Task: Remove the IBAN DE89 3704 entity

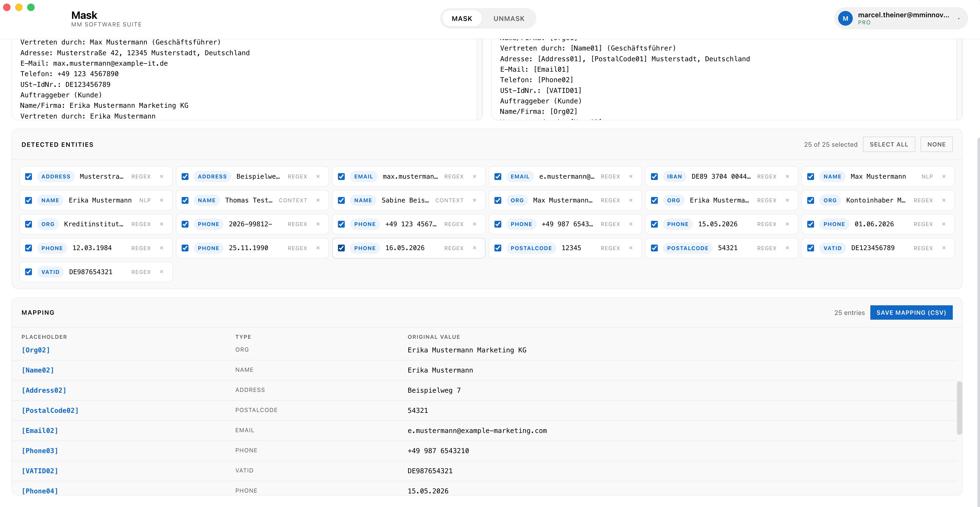Action: pyautogui.click(x=787, y=177)
